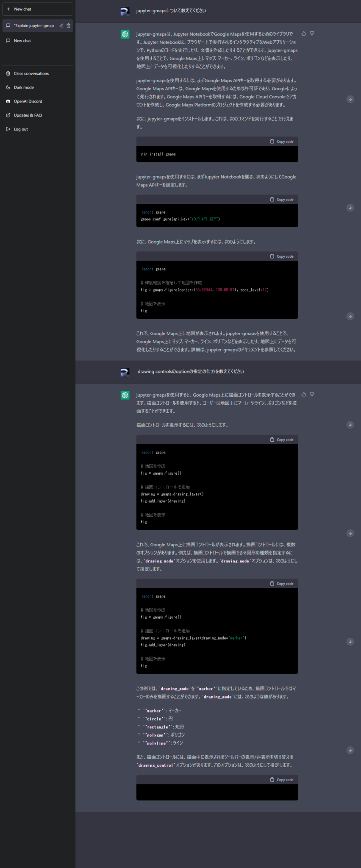Click the ChatGPT logo avatar on first response

click(x=125, y=34)
